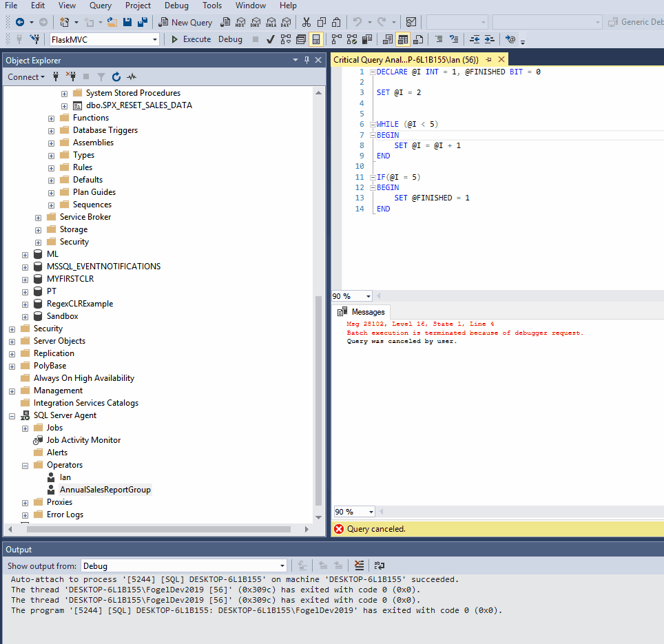
Task: Click Comment out selected lines icon
Action: (x=439, y=39)
